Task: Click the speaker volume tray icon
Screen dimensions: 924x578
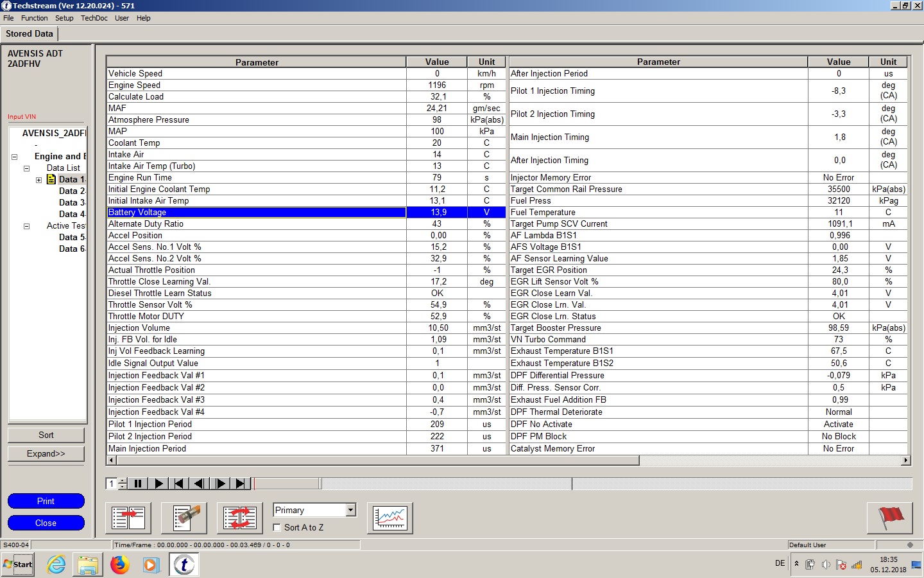Action: click(826, 565)
